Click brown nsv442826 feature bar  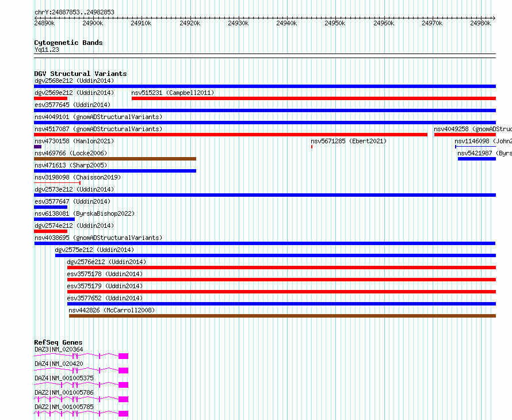click(282, 316)
